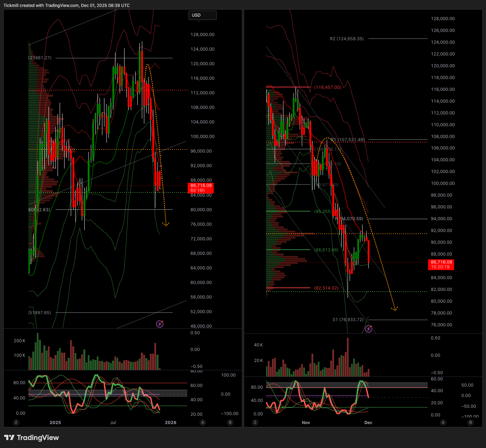Click the TradingView logo
486x448 pixels.
click(x=32, y=438)
